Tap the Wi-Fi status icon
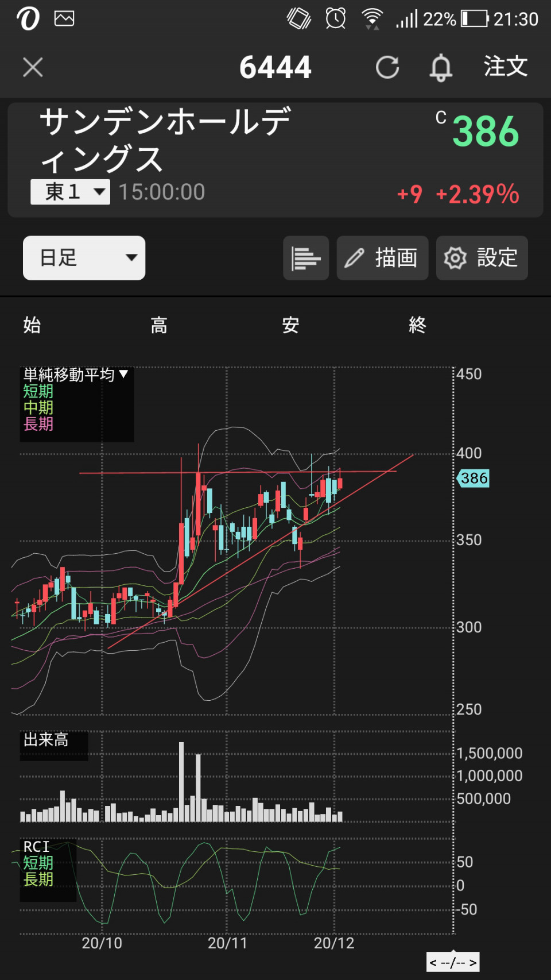The width and height of the screenshot is (551, 980). pos(372,18)
